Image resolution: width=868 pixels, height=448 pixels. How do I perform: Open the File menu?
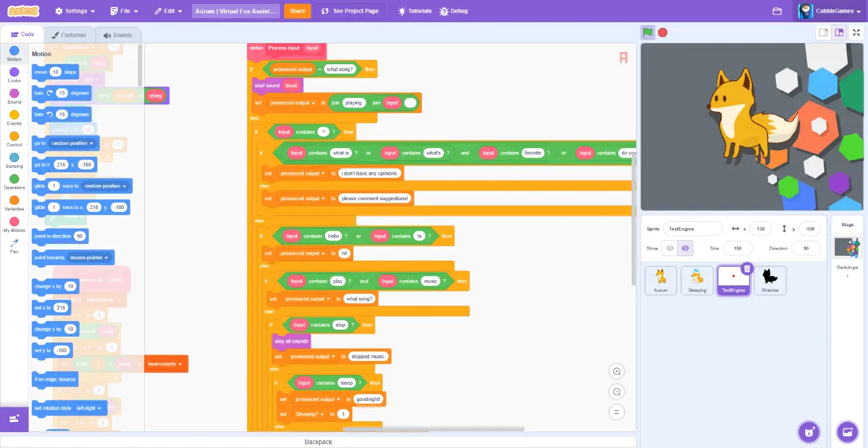click(x=124, y=11)
